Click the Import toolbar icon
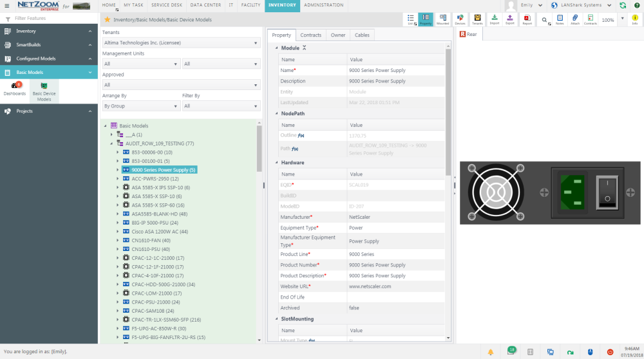This screenshot has height=359, width=644. [495, 19]
